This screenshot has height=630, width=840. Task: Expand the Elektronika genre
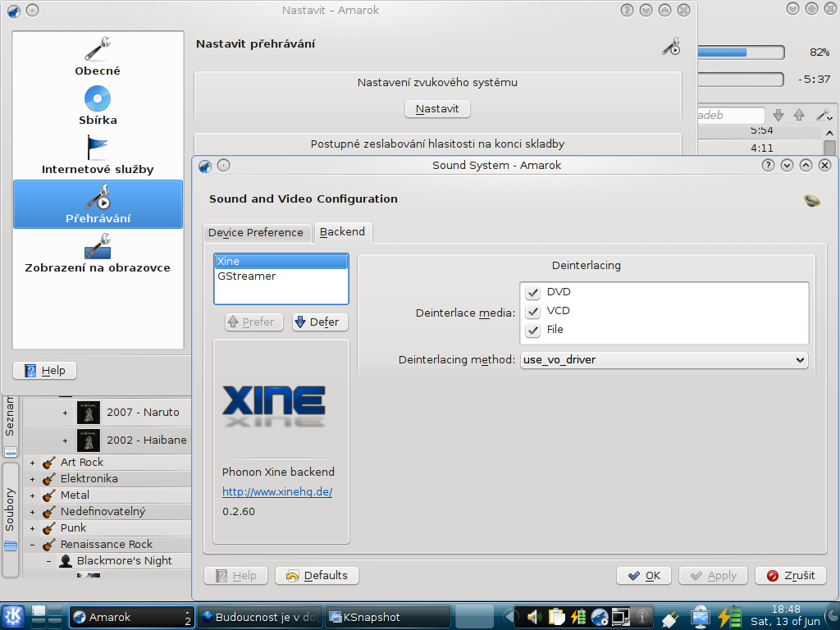(x=33, y=479)
